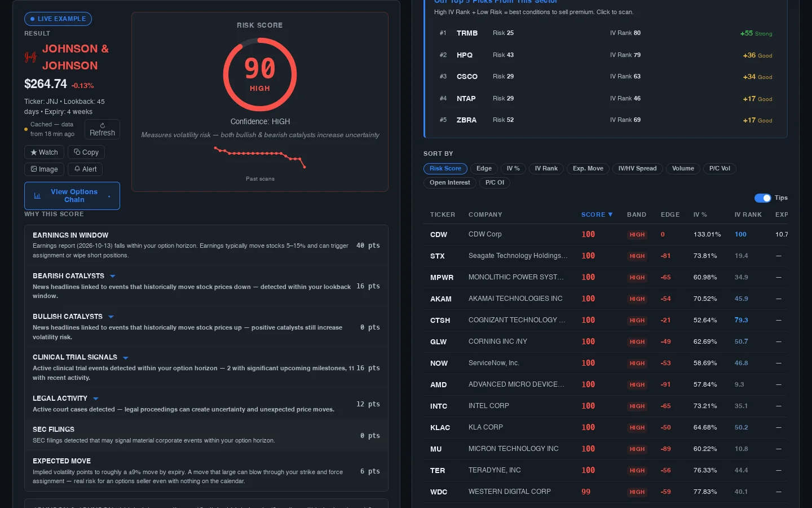Select HPQ top pick row
Viewport: 812px width, 508px height.
(606, 55)
